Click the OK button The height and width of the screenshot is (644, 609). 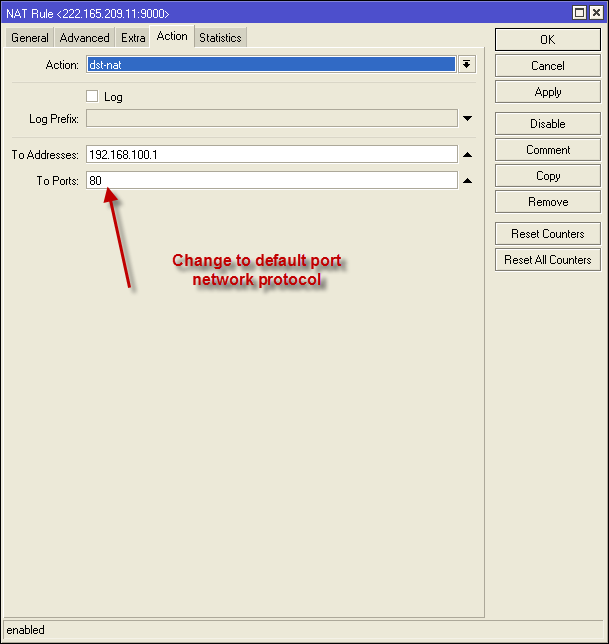547,40
